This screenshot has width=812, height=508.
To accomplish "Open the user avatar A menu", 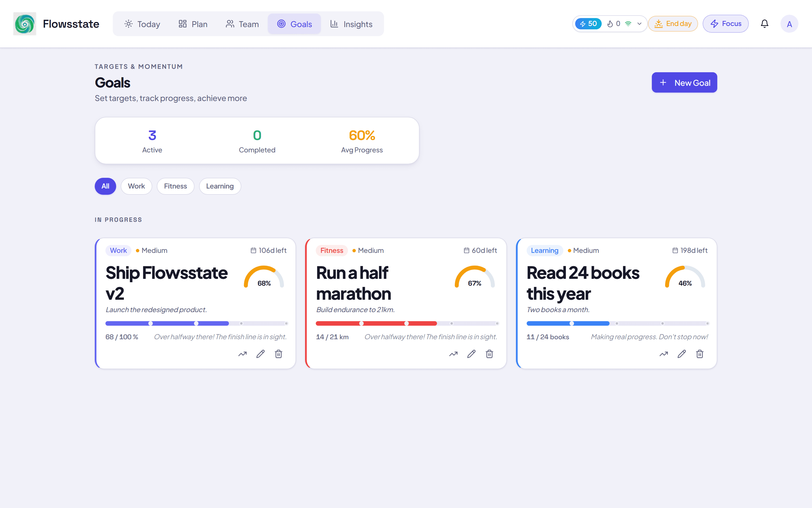I will point(789,24).
